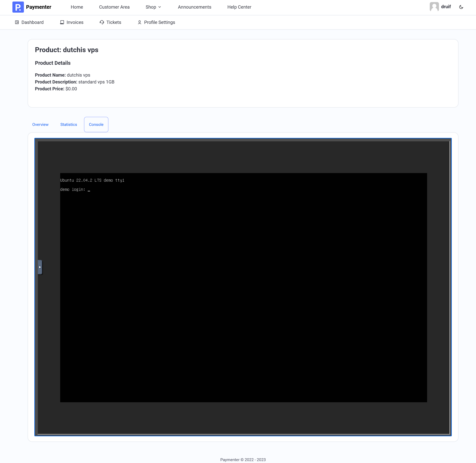Switch to the Statistics tab
Viewport: 476px width, 463px height.
(x=69, y=125)
